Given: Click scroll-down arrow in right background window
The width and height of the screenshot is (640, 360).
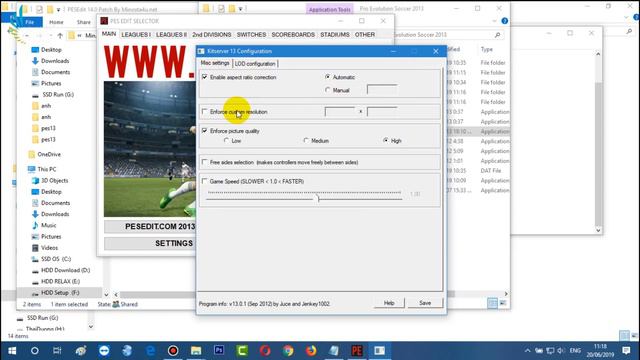Looking at the screenshot, I should point(598,230).
